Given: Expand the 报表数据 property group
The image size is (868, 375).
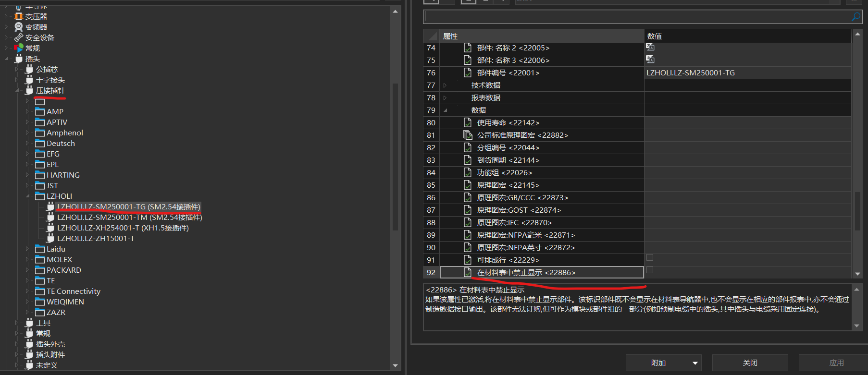Looking at the screenshot, I should [x=445, y=97].
